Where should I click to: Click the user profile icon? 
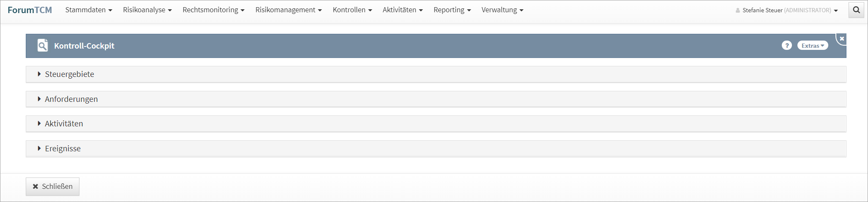(738, 11)
